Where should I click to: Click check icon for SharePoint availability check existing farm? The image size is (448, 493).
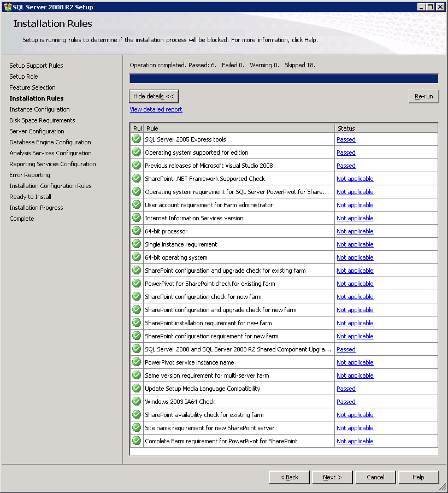click(x=137, y=415)
